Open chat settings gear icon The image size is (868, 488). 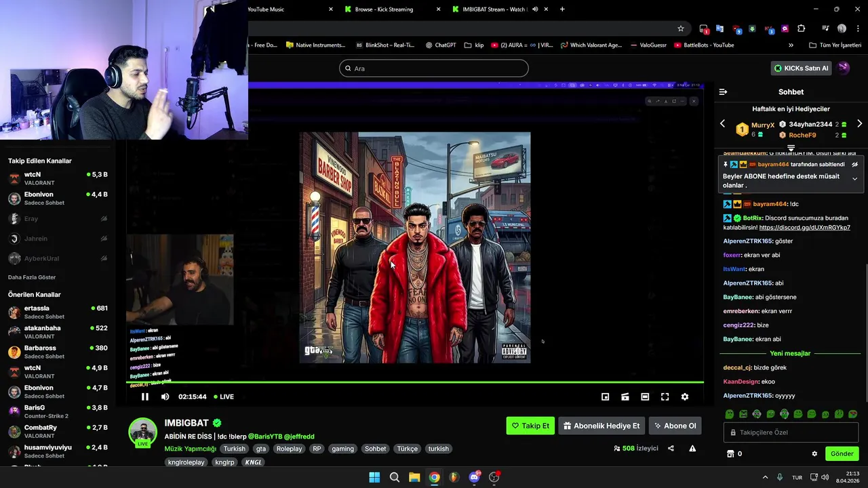click(814, 453)
